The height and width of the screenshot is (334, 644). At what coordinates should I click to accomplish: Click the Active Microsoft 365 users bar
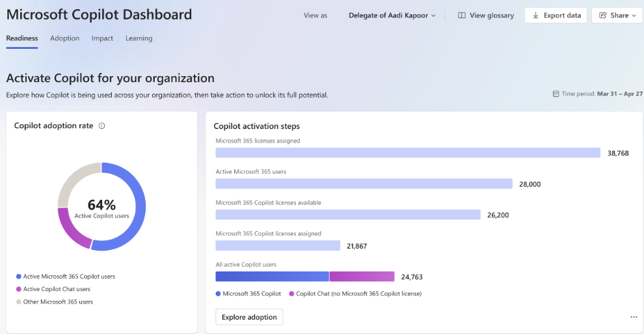[364, 184]
